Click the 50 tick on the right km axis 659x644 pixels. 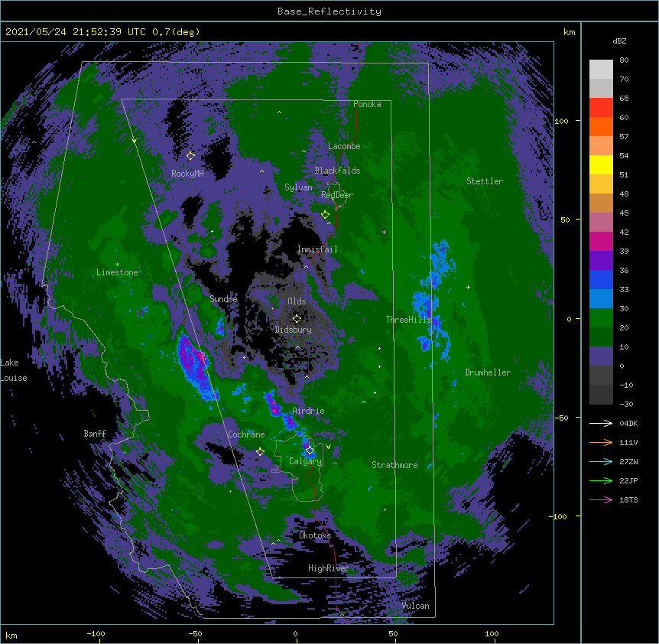click(565, 220)
